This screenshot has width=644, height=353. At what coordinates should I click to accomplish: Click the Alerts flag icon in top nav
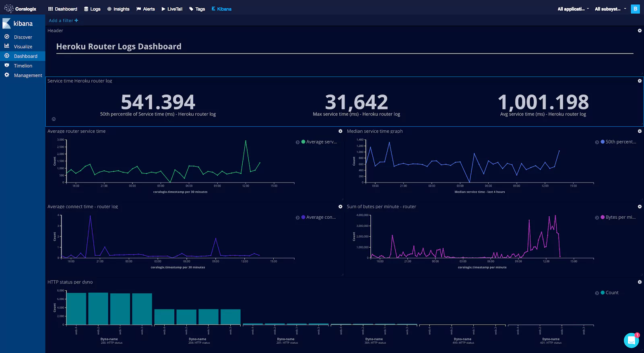pyautogui.click(x=138, y=9)
